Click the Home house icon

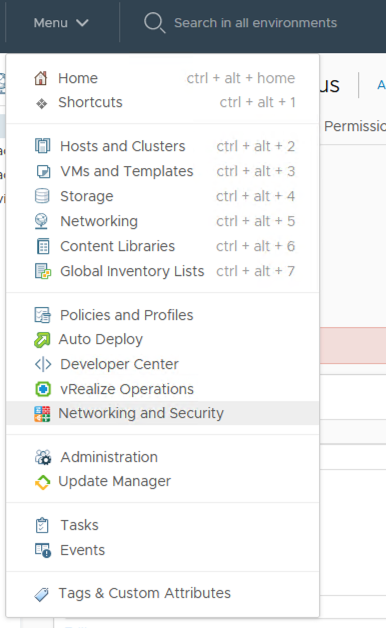[x=41, y=78]
